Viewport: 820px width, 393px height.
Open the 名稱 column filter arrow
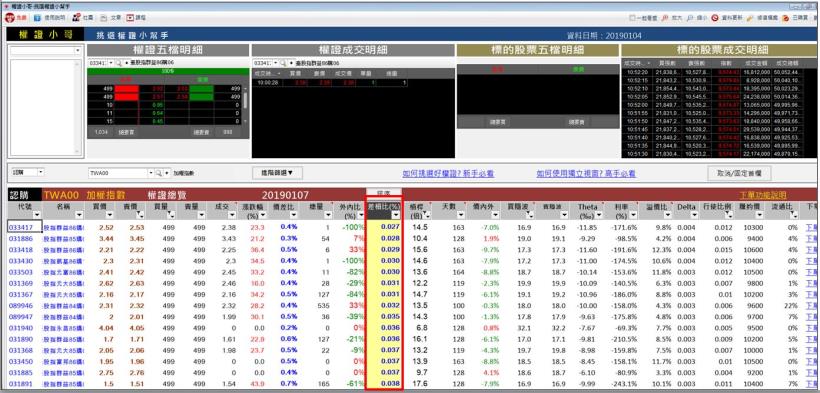point(79,215)
